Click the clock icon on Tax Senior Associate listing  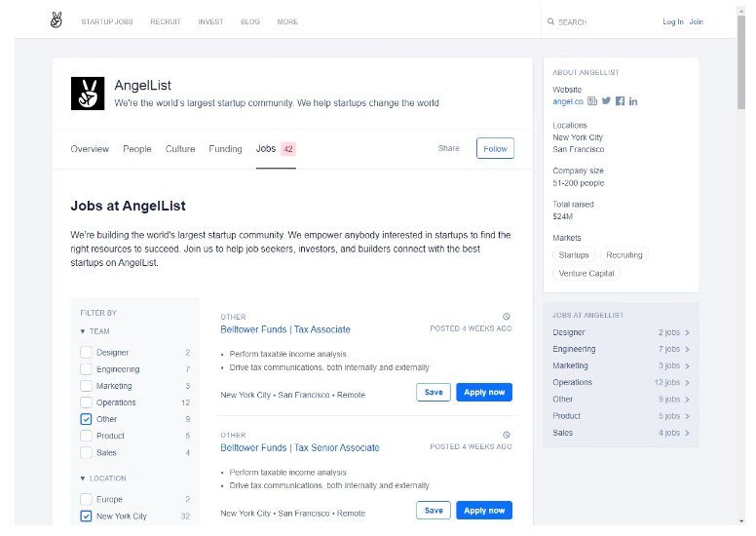click(507, 435)
